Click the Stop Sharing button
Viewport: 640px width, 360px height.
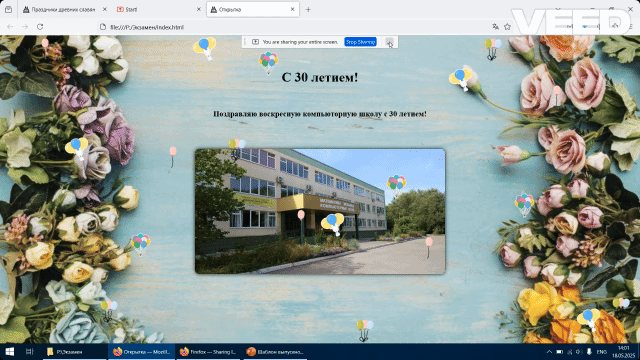coord(360,42)
